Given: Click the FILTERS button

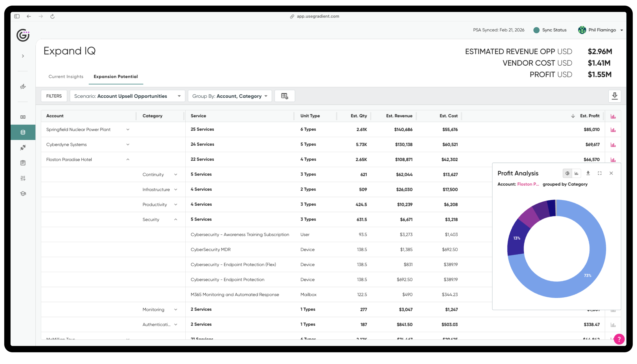Looking at the screenshot, I should tap(54, 96).
